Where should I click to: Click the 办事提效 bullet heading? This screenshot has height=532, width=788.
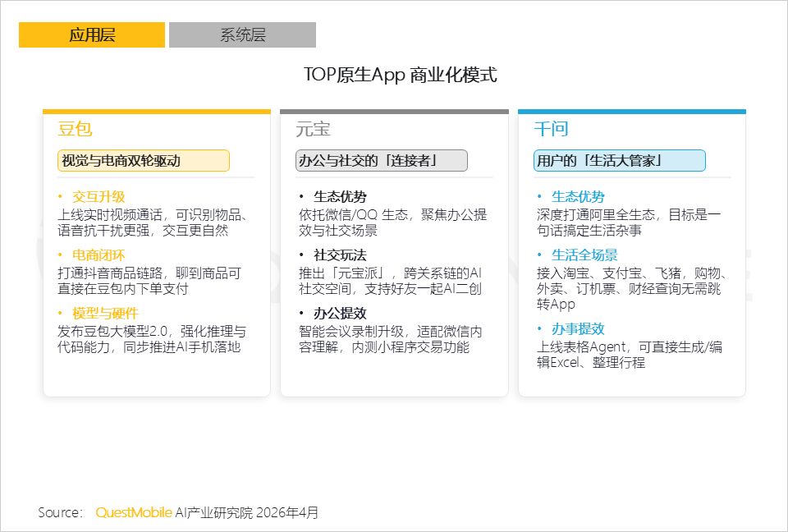point(578,329)
